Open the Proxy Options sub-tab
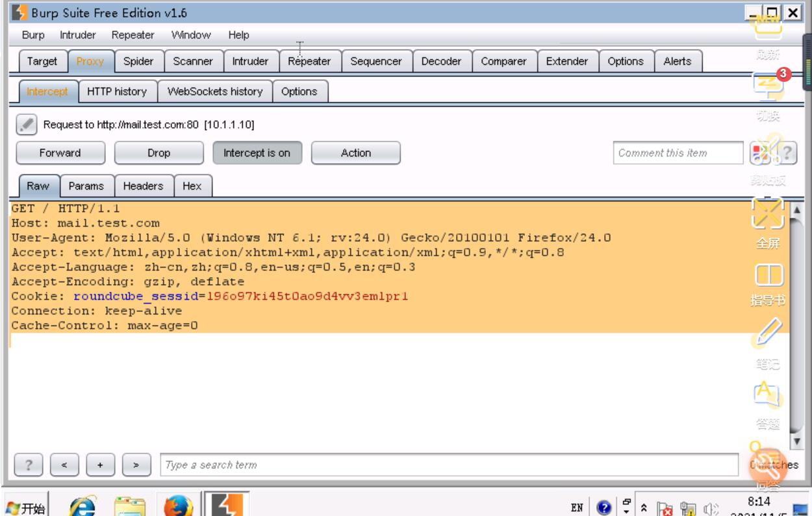The image size is (812, 516). pos(299,92)
